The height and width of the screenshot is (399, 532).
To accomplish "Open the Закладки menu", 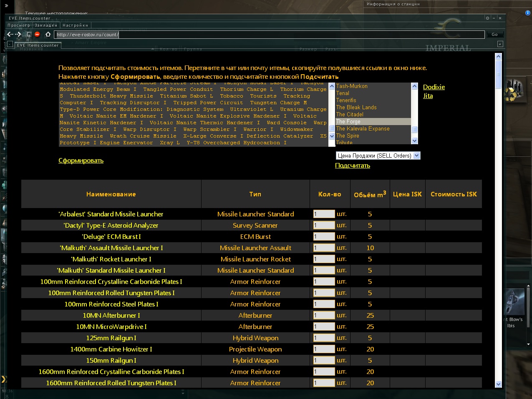I will pyautogui.click(x=46, y=25).
